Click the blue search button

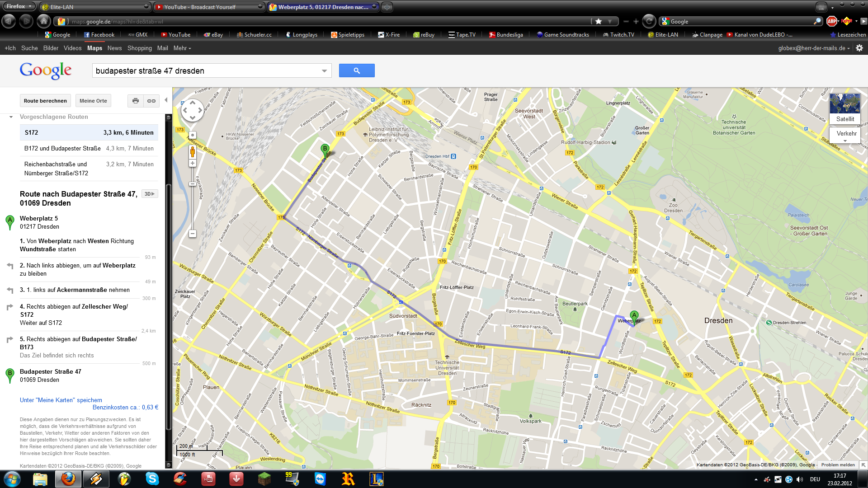357,70
